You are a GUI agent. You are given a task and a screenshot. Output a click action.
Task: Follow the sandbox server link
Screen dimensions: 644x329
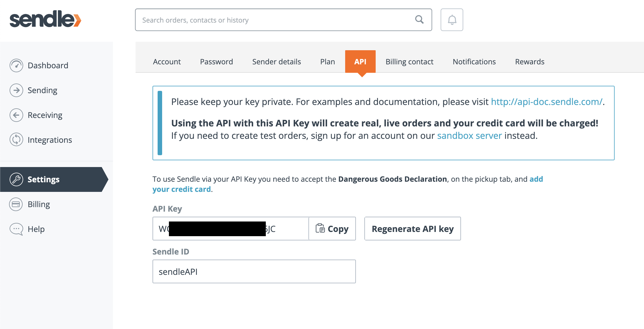coord(469,136)
